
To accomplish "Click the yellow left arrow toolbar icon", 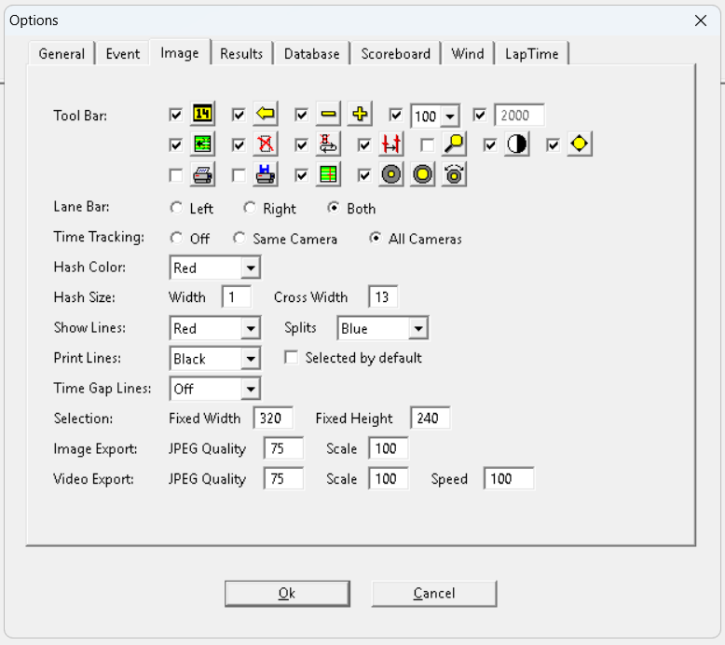I will click(265, 115).
